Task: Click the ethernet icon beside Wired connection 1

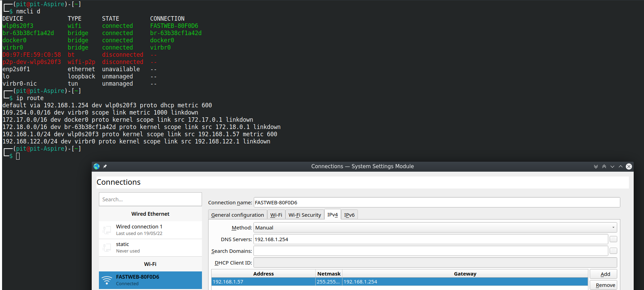Action: click(107, 230)
